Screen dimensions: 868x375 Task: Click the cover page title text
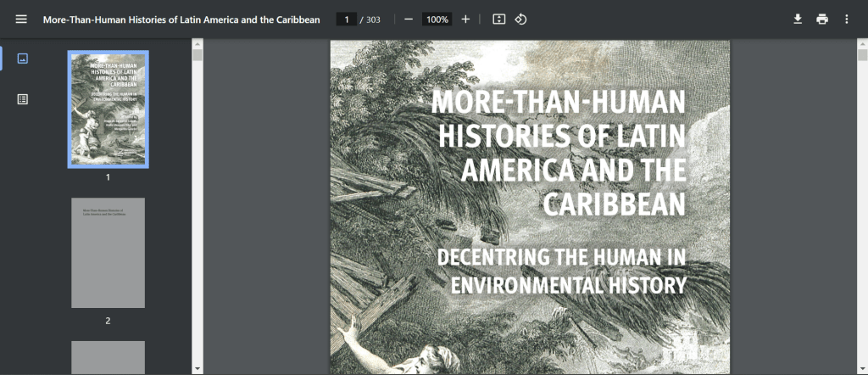558,153
